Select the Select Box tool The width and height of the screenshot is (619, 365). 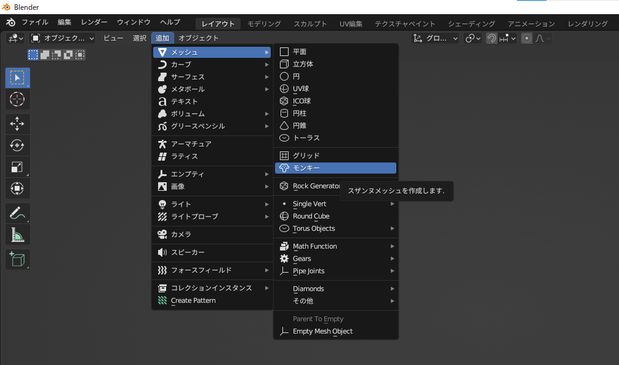point(17,78)
